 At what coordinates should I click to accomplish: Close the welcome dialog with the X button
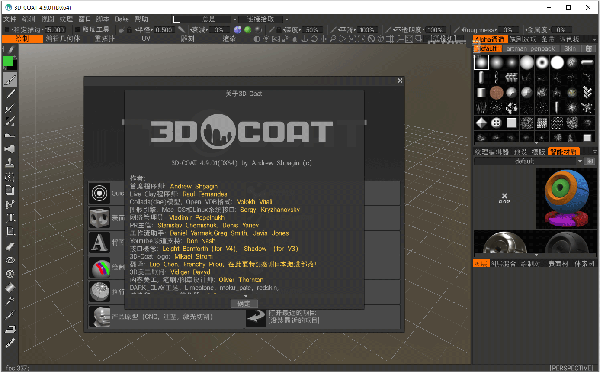pos(399,80)
